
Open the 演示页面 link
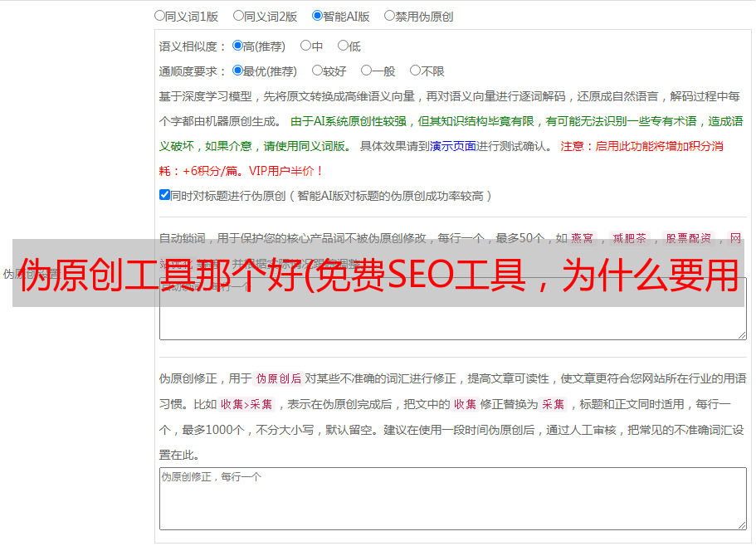pyautogui.click(x=453, y=146)
